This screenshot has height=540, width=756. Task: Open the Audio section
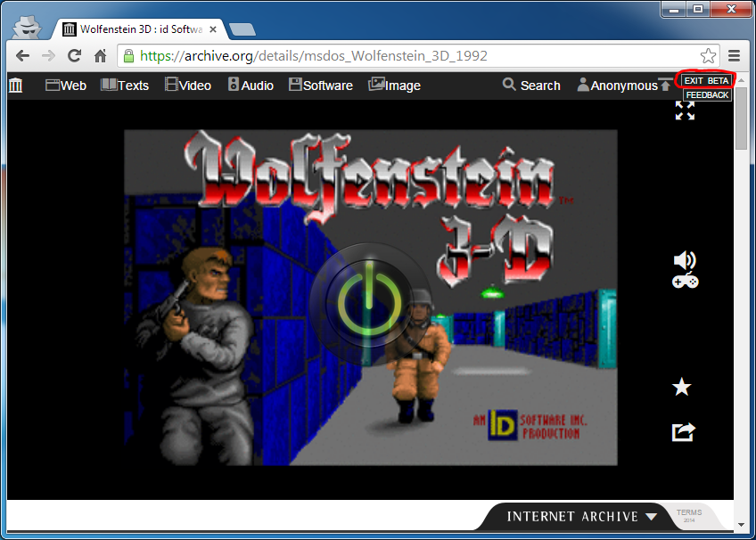click(251, 86)
